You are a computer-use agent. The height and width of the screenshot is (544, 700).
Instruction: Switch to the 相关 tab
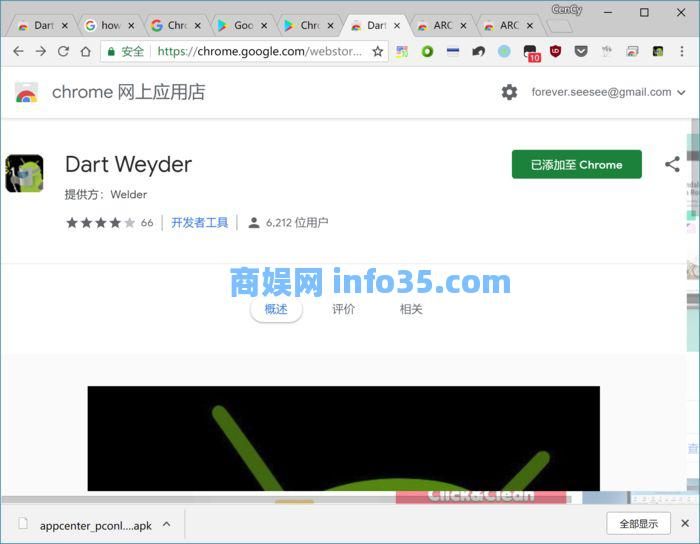411,309
